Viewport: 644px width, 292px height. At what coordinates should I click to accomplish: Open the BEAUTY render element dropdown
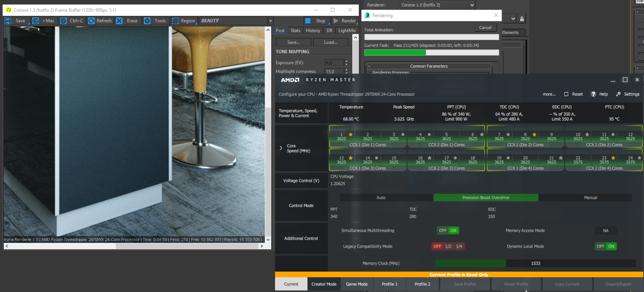(x=270, y=21)
